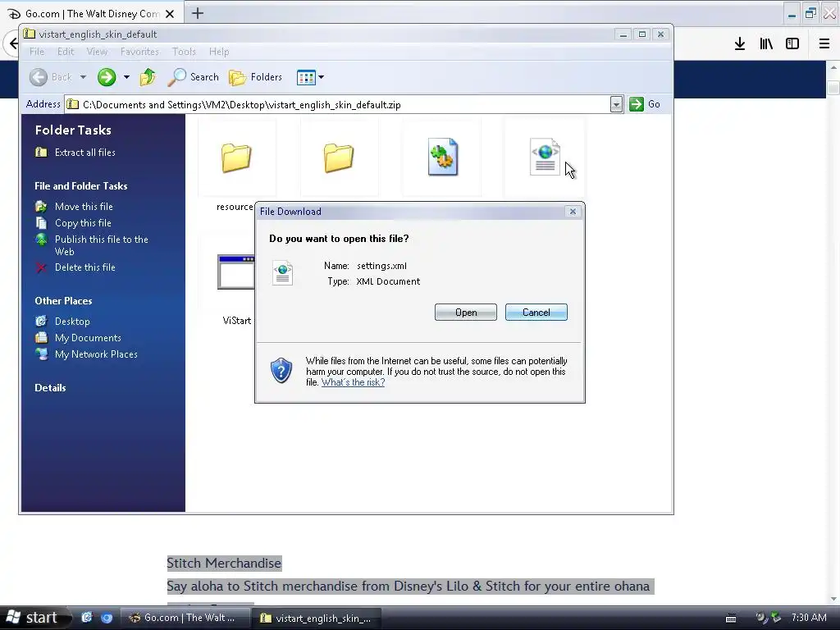The width and height of the screenshot is (840, 630).
Task: Click the address bar path field
Action: 337,104
